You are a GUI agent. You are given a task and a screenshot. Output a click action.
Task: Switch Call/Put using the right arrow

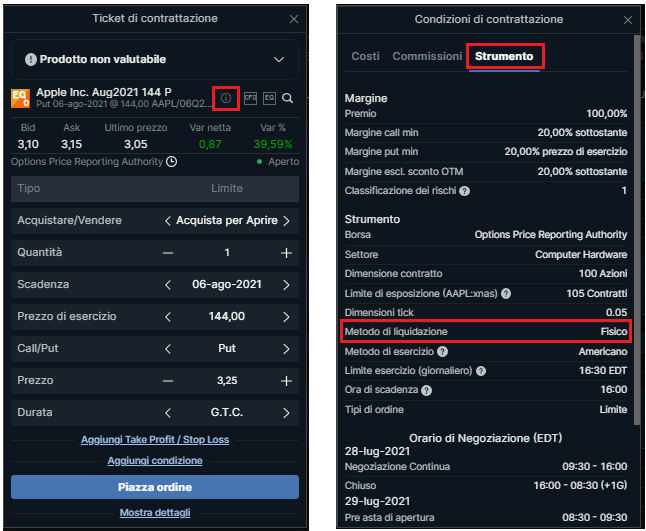click(286, 349)
